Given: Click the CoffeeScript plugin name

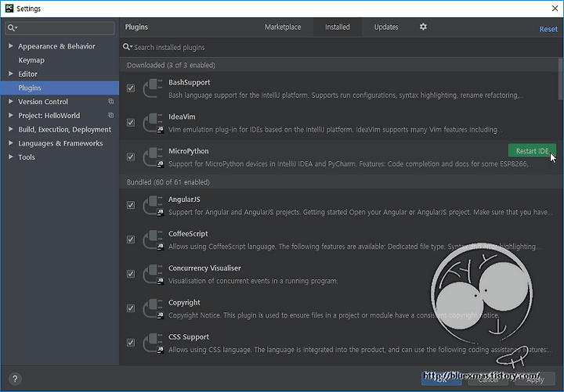Looking at the screenshot, I should click(188, 234).
